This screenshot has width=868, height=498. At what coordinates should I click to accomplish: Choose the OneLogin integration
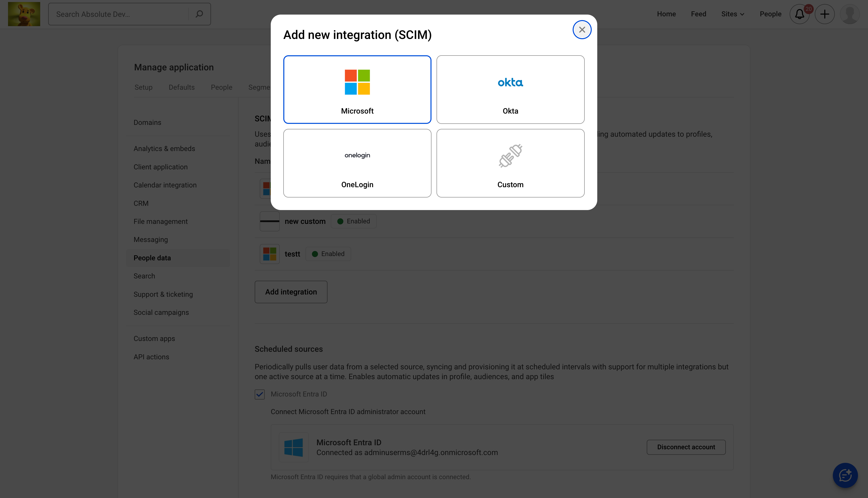point(357,163)
